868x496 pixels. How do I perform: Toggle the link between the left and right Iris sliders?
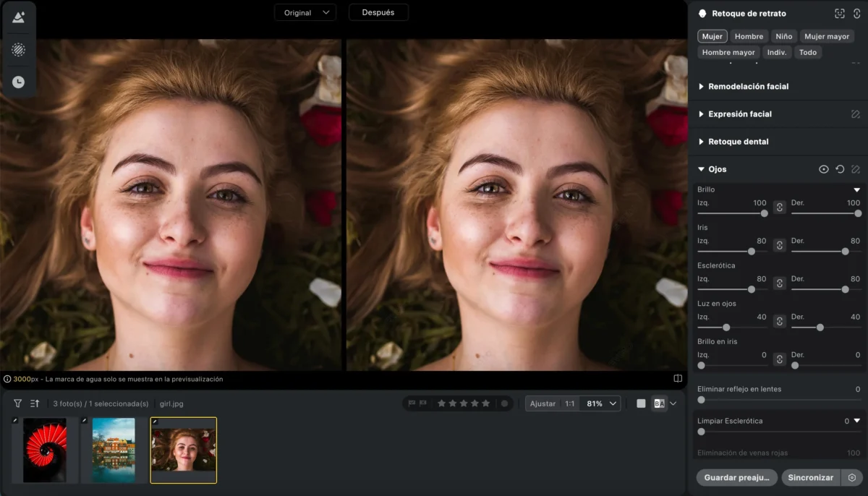(780, 245)
